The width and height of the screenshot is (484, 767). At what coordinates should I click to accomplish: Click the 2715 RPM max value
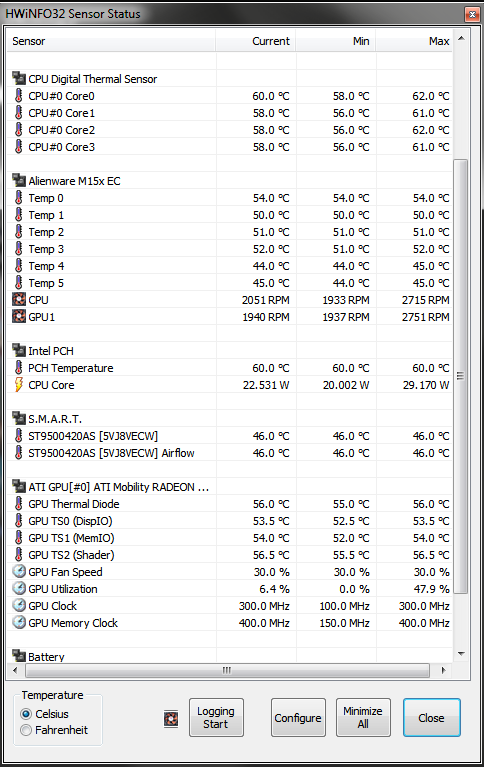coord(425,300)
